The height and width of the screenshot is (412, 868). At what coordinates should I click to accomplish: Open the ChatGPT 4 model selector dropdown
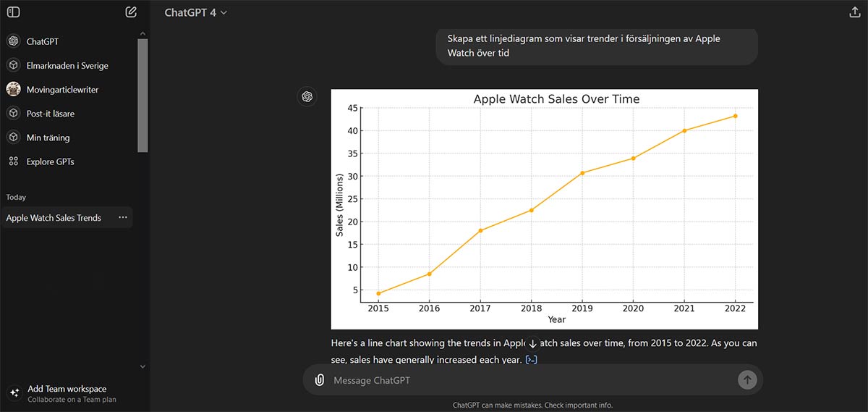196,12
